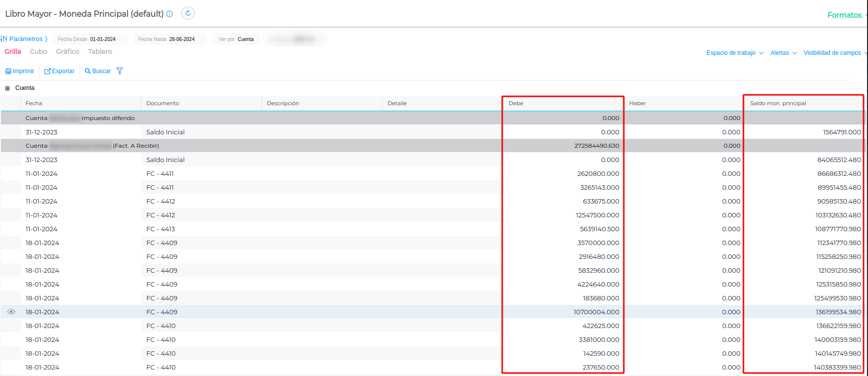
Task: Click the Imprimir printer icon
Action: tap(8, 71)
